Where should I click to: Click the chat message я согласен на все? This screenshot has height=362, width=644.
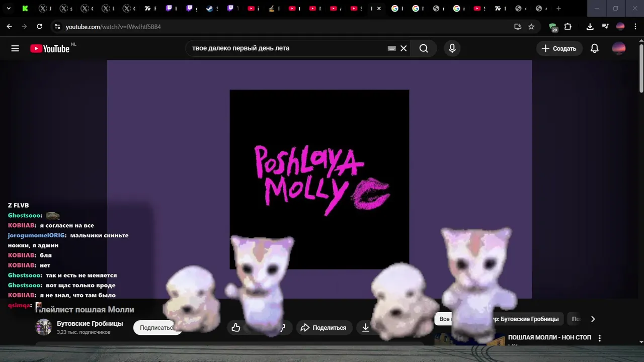click(67, 225)
